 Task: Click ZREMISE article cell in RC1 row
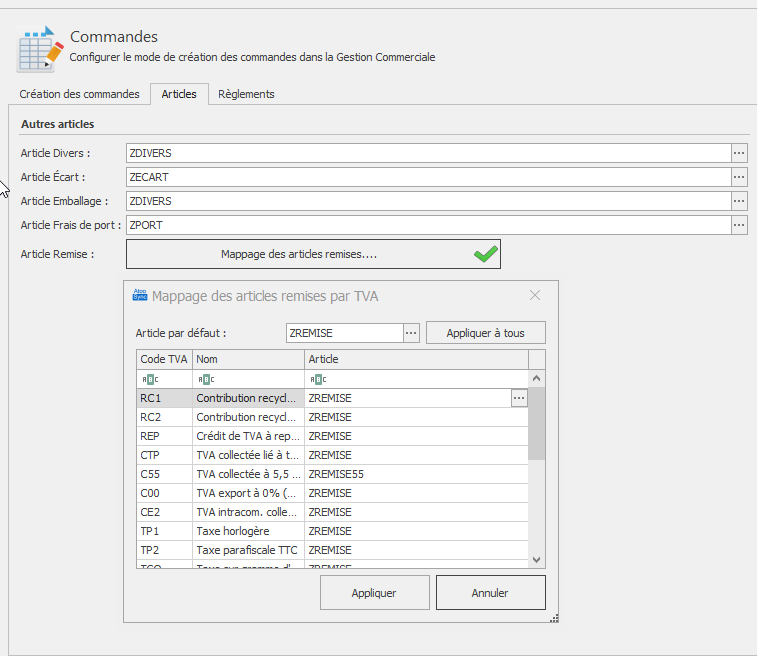coord(408,398)
